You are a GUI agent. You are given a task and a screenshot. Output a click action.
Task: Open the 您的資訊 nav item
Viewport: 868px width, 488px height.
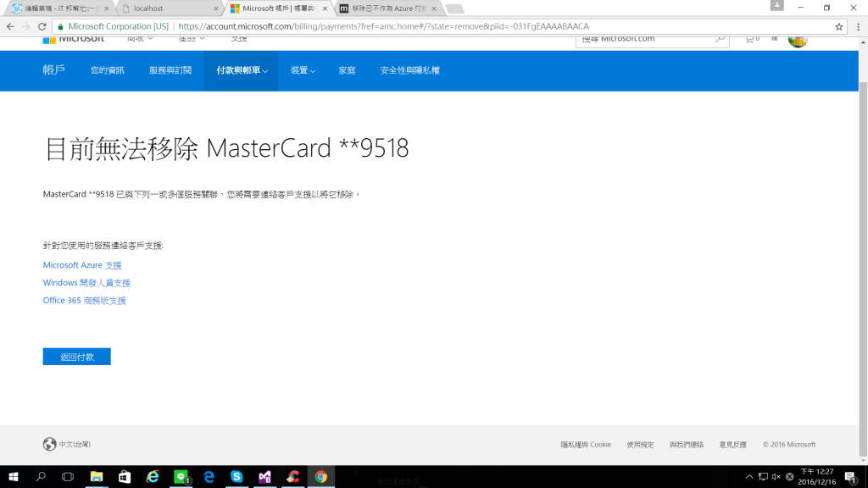pyautogui.click(x=108, y=70)
